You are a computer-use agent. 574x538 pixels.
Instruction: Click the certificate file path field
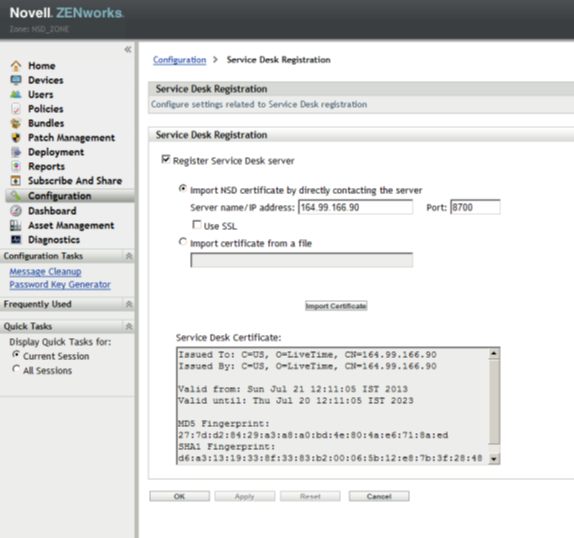302,260
